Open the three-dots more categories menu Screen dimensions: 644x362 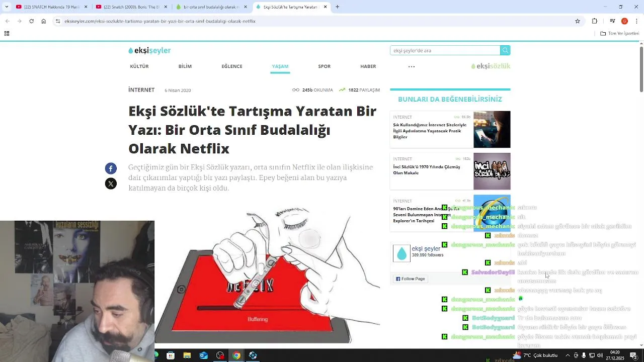tap(412, 66)
